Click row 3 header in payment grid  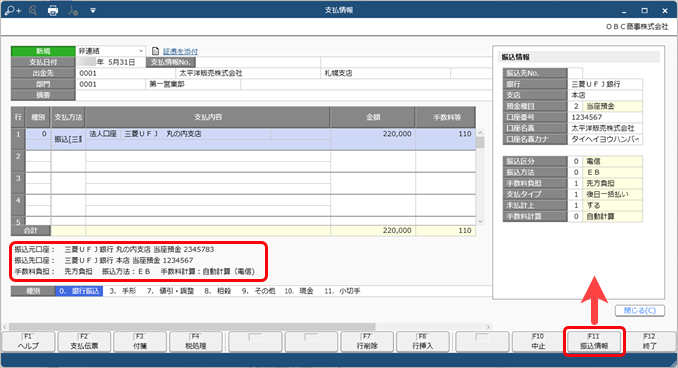[18, 183]
